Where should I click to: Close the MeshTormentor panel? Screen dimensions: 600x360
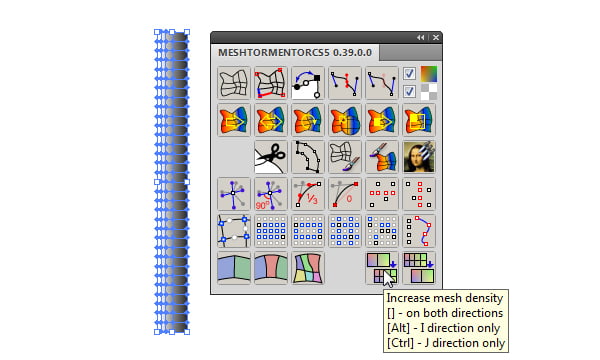(x=436, y=37)
